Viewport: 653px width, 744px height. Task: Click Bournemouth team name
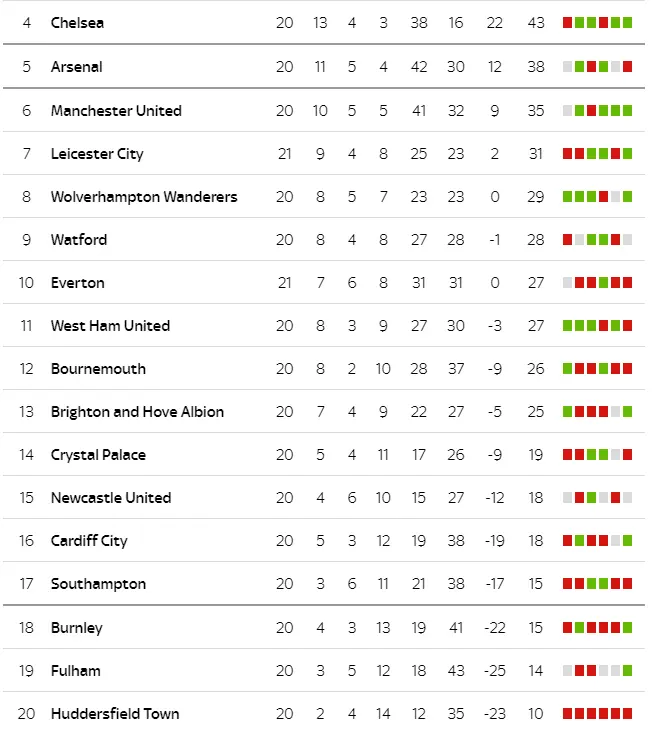(x=98, y=368)
